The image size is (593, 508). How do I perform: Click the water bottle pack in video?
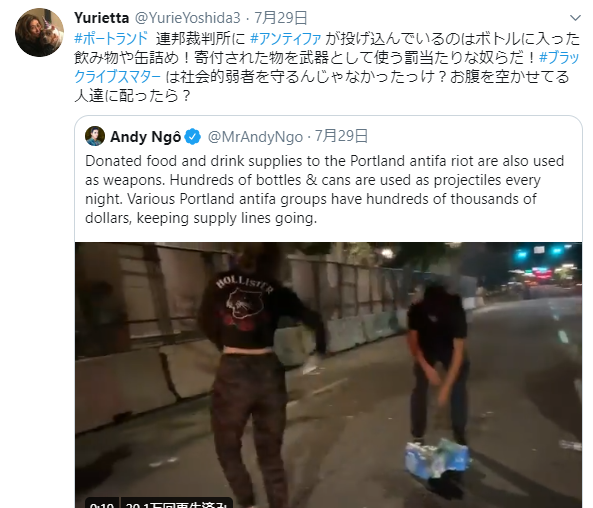[438, 459]
